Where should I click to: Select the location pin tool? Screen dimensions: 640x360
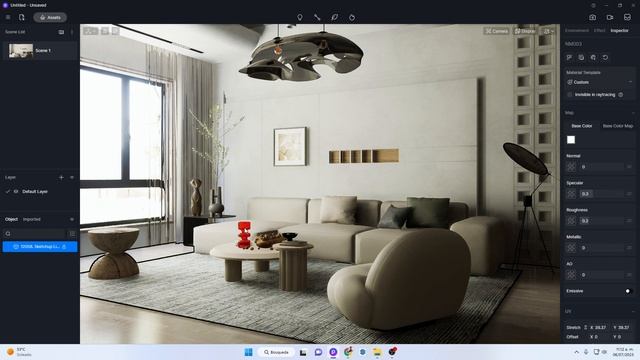click(300, 17)
